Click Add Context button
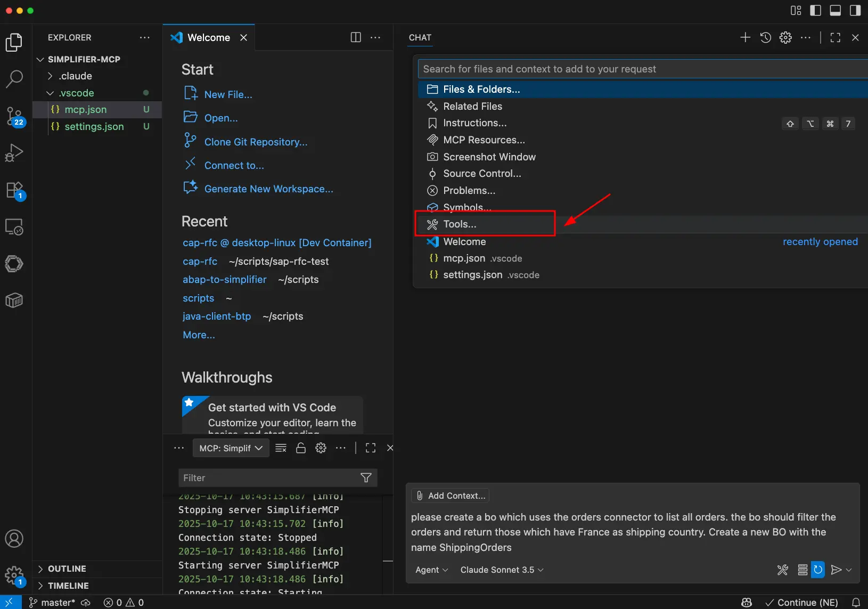 pyautogui.click(x=451, y=496)
